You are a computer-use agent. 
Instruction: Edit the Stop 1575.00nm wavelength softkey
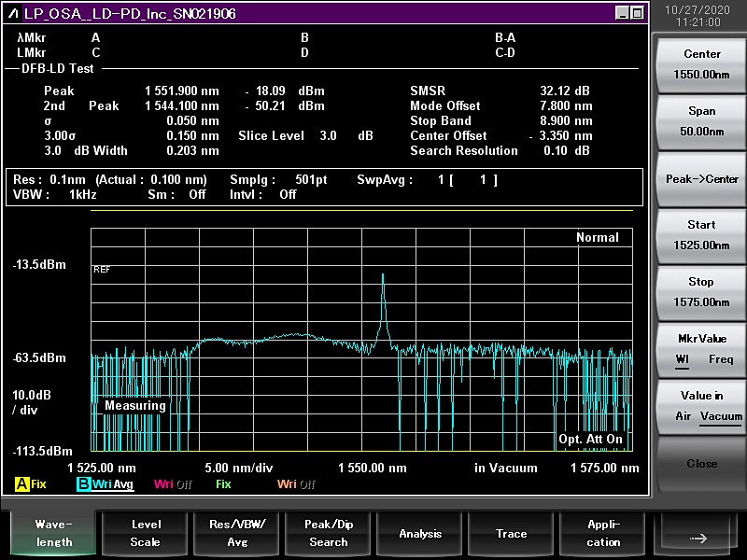(702, 292)
